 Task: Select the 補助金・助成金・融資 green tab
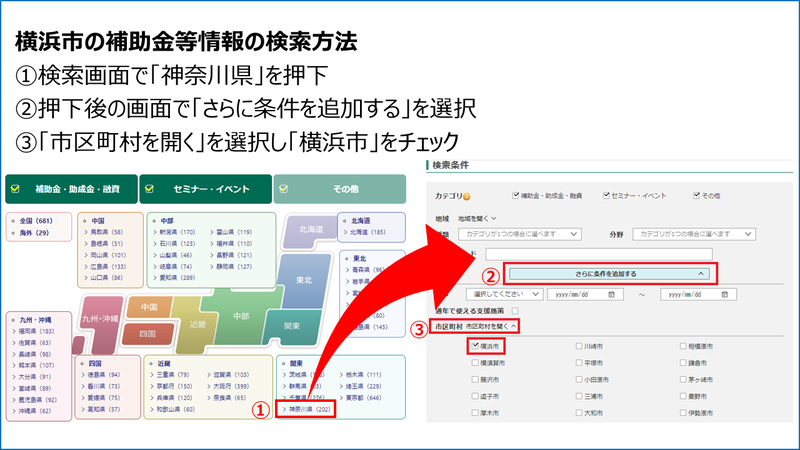[x=70, y=188]
